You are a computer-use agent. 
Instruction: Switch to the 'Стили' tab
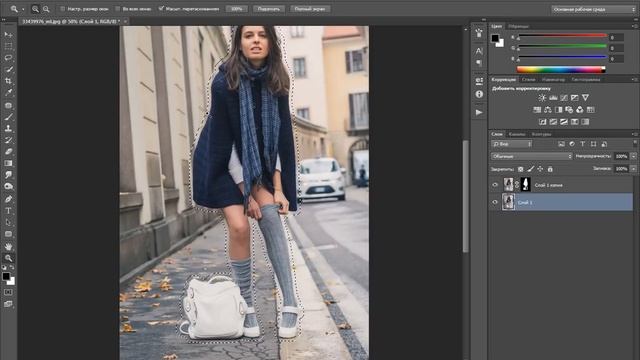pyautogui.click(x=528, y=80)
